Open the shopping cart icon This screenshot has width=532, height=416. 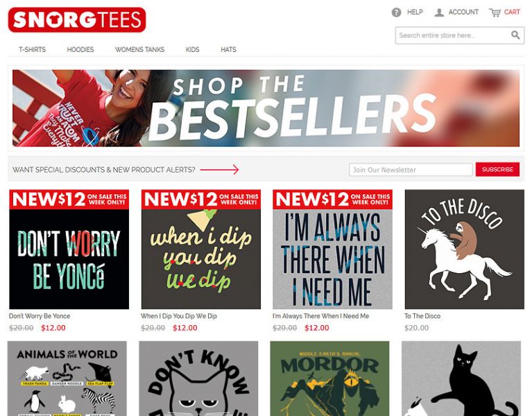[x=495, y=12]
